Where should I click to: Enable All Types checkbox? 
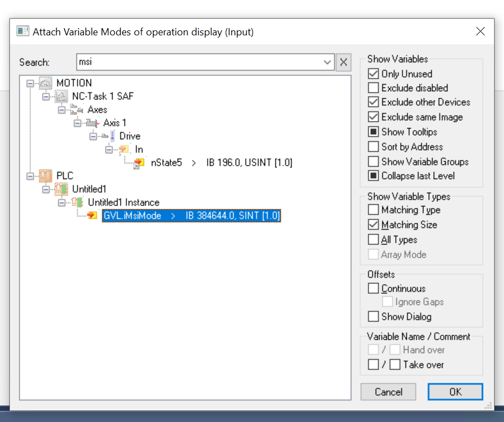[373, 240]
